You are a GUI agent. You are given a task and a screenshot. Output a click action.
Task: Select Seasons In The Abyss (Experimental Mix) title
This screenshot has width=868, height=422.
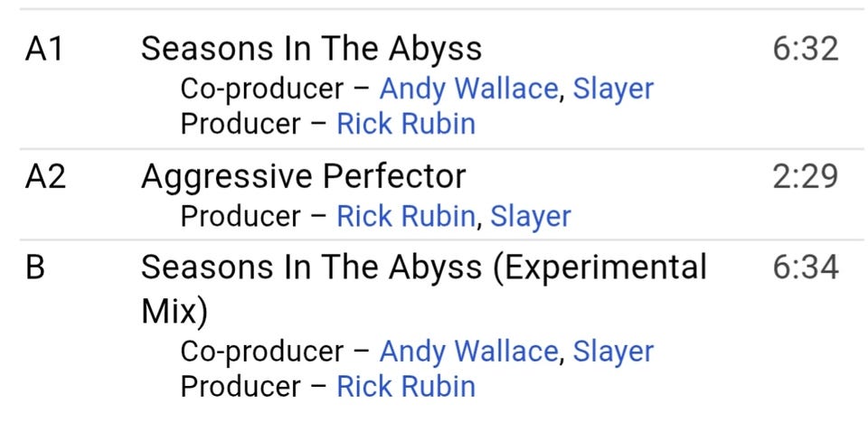point(424,288)
